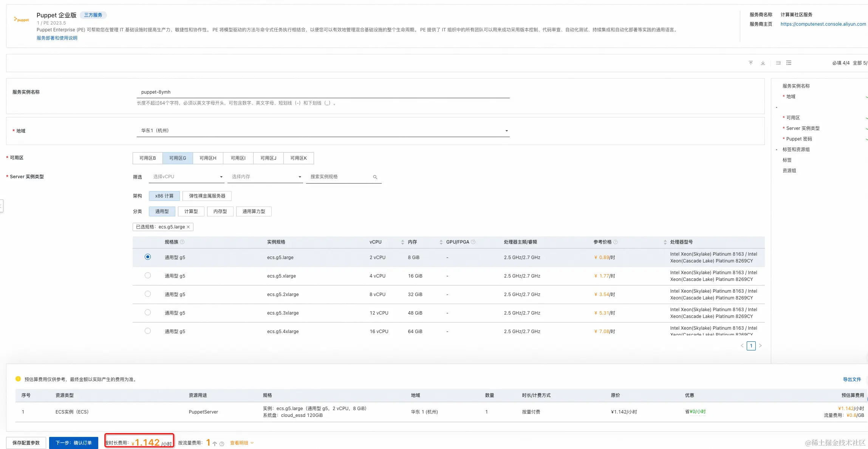
Task: Select the ecs.g5.xlarge radio button
Action: pos(148,276)
